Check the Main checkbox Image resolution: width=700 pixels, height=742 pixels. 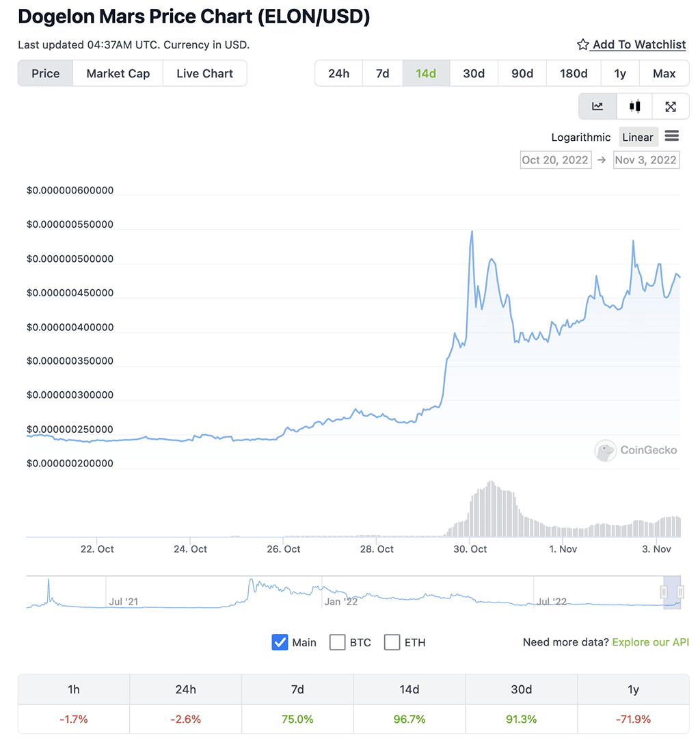(280, 642)
